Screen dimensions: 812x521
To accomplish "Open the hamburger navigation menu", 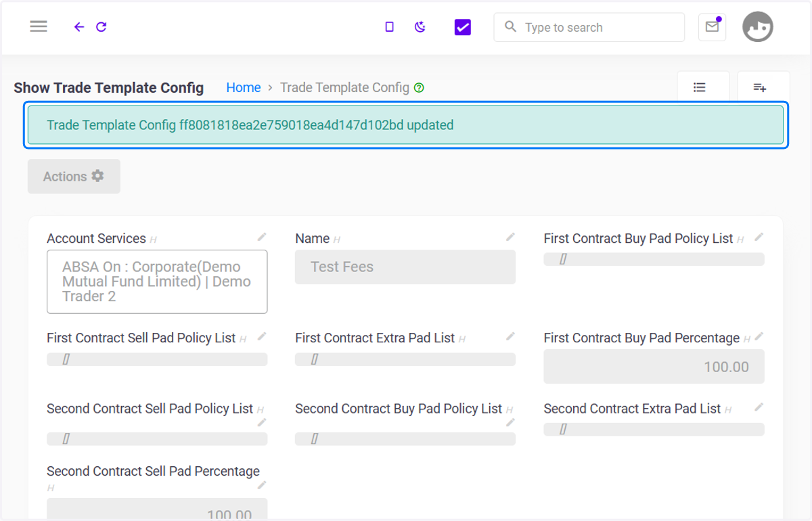I will coord(39,27).
